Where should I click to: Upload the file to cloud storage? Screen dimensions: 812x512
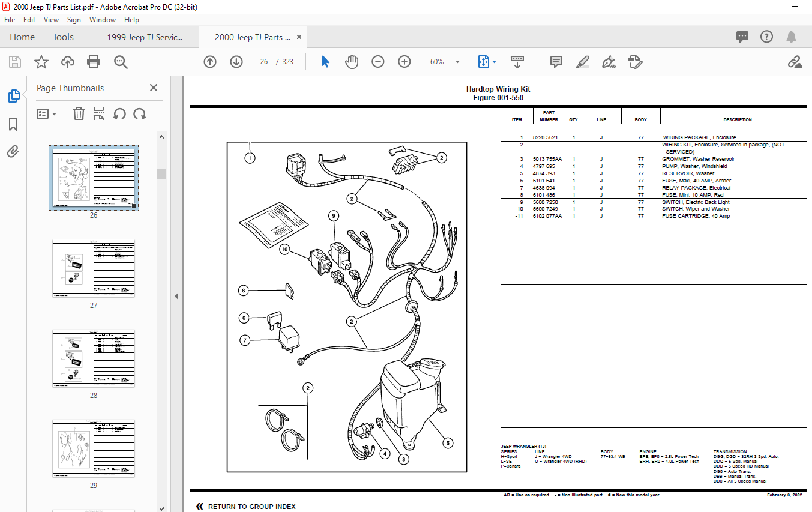pyautogui.click(x=68, y=62)
